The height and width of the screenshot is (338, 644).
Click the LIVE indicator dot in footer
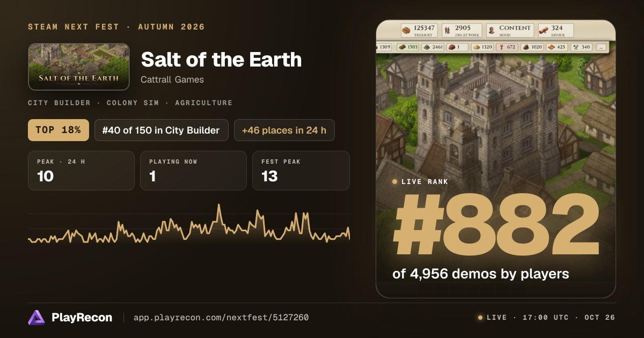[x=480, y=318]
